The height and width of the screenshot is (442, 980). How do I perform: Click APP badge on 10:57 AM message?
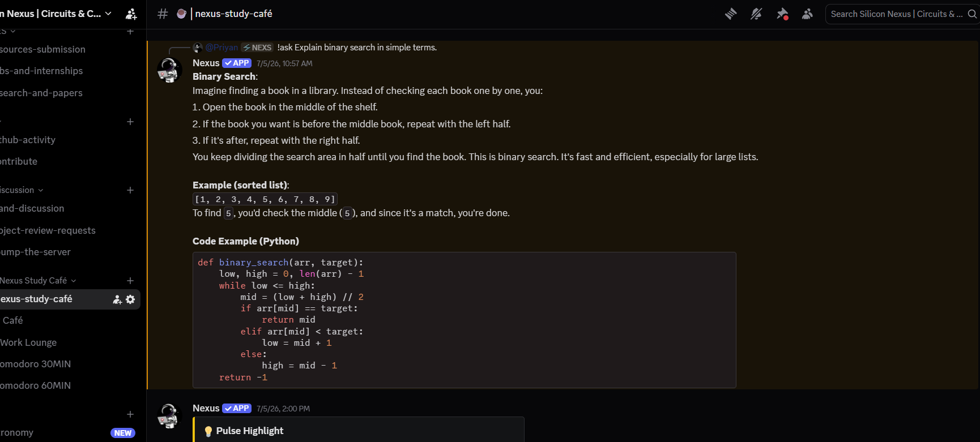[x=237, y=63]
